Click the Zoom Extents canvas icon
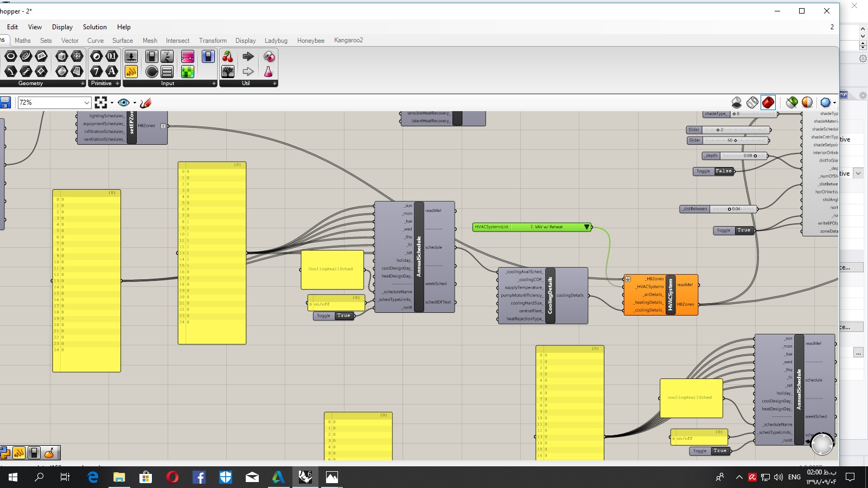 coord(101,102)
